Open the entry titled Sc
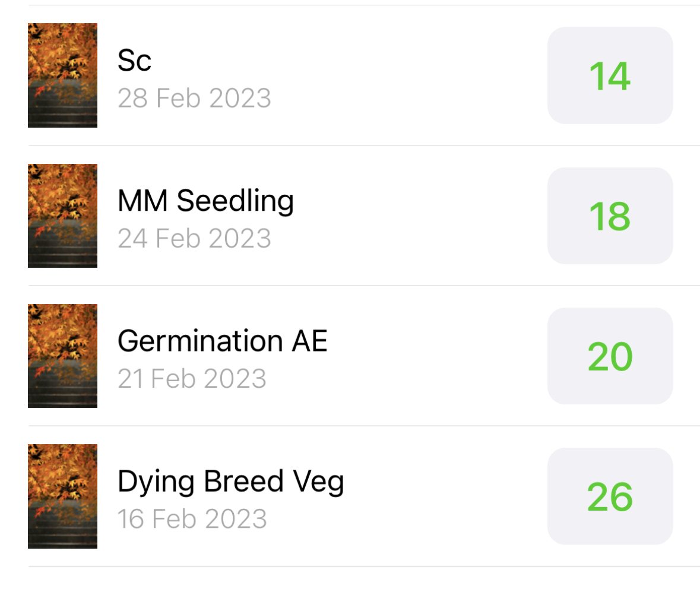 135,61
